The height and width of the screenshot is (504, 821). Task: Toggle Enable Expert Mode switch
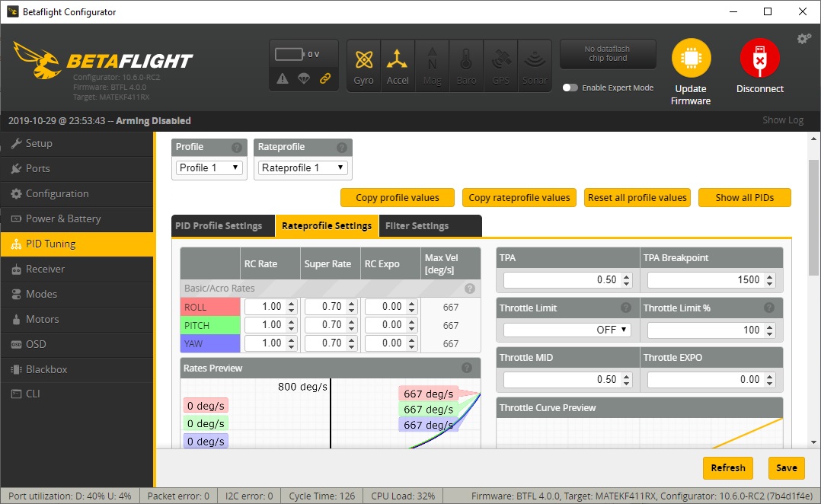570,88
